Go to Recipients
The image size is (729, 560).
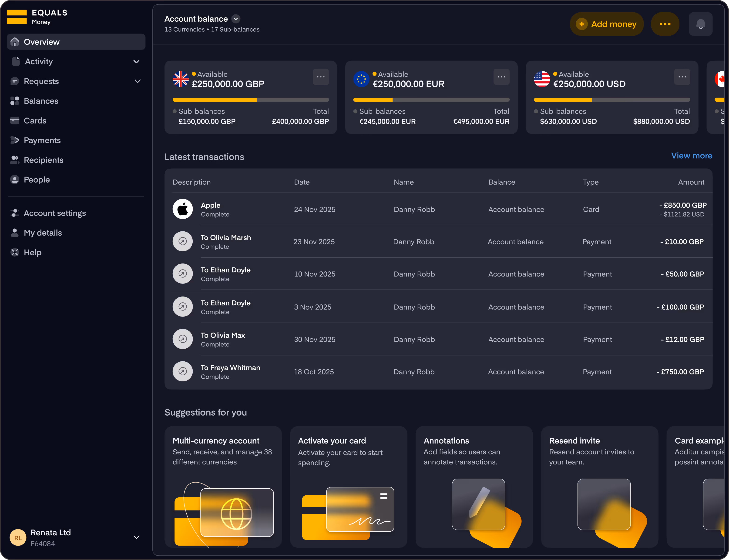(44, 160)
